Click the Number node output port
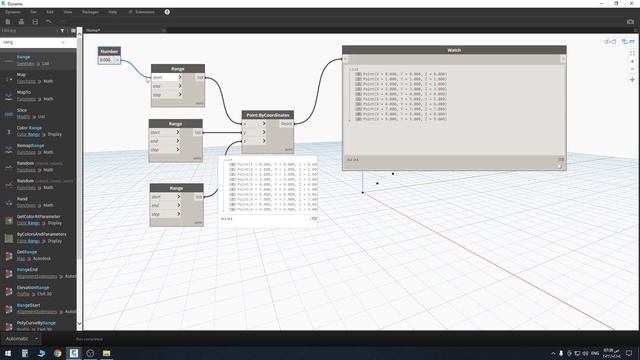 (x=118, y=60)
